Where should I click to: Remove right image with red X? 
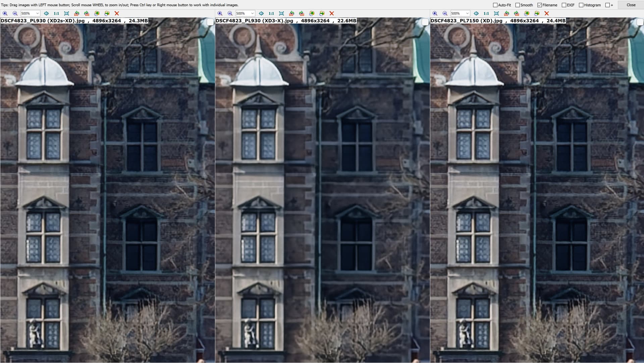click(x=546, y=13)
